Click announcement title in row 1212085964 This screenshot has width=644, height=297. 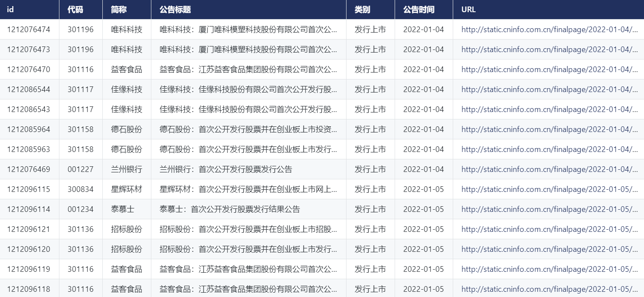(x=248, y=129)
